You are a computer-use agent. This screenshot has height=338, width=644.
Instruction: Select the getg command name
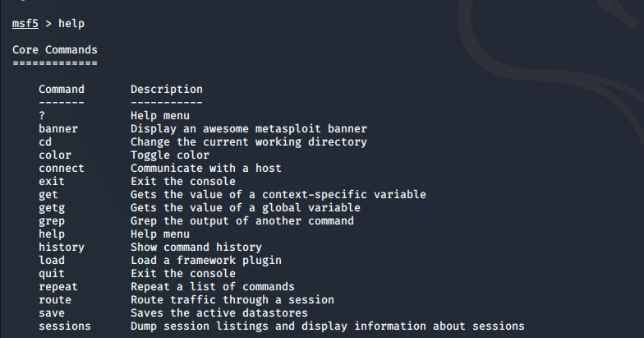click(x=52, y=208)
